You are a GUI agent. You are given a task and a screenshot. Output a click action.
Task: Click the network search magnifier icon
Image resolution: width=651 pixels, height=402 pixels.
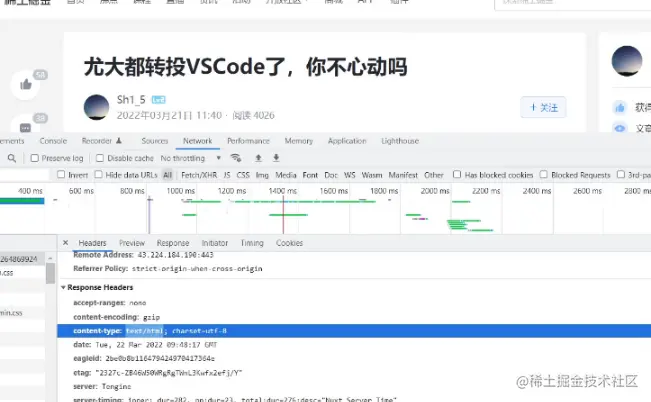(12, 158)
